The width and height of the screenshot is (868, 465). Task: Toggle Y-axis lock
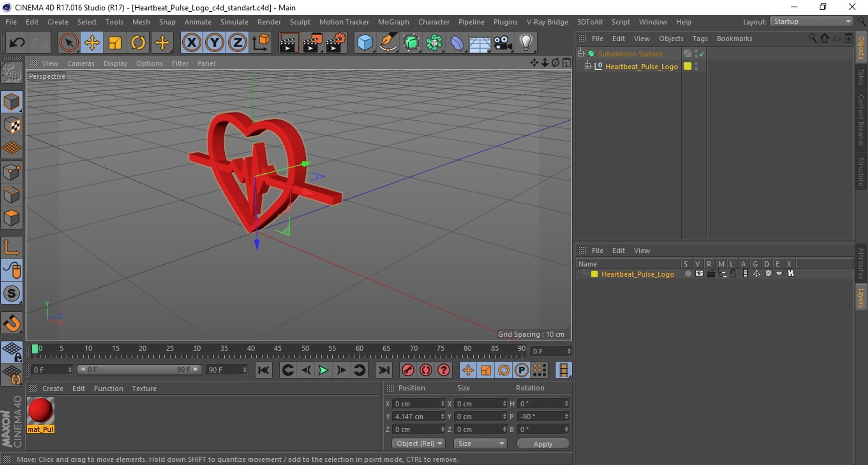pyautogui.click(x=215, y=43)
